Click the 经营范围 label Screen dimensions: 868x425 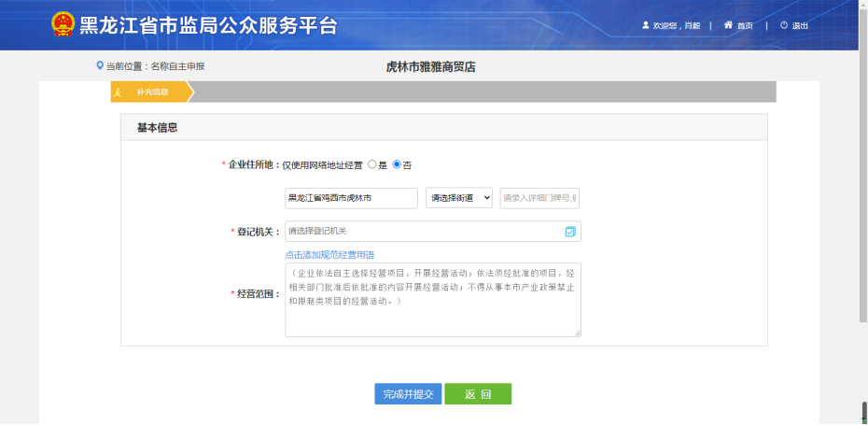point(256,294)
